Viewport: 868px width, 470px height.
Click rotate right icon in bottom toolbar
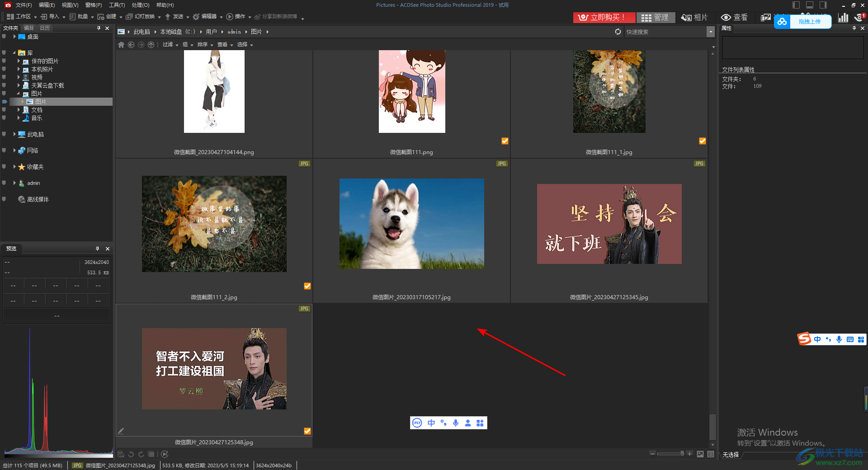(141, 454)
